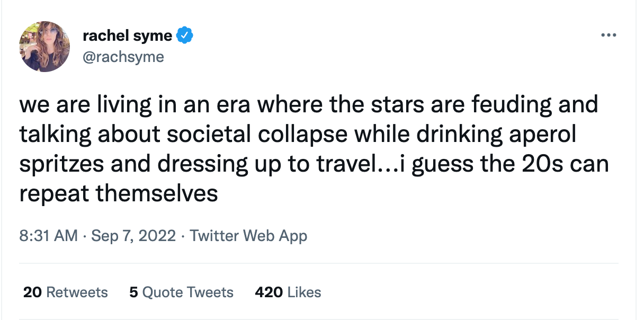Click the quote tweet count 5
This screenshot has width=644, height=320.
[133, 292]
